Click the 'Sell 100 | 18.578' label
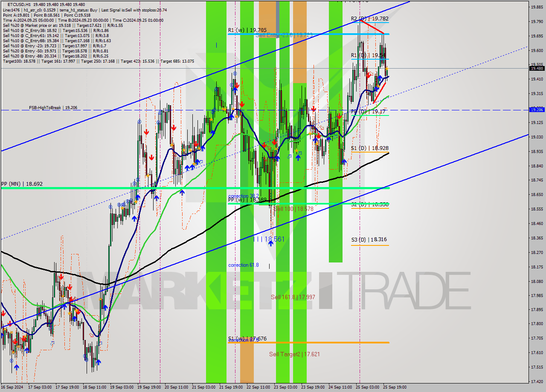Screen dimensions: 546x392 [293, 209]
